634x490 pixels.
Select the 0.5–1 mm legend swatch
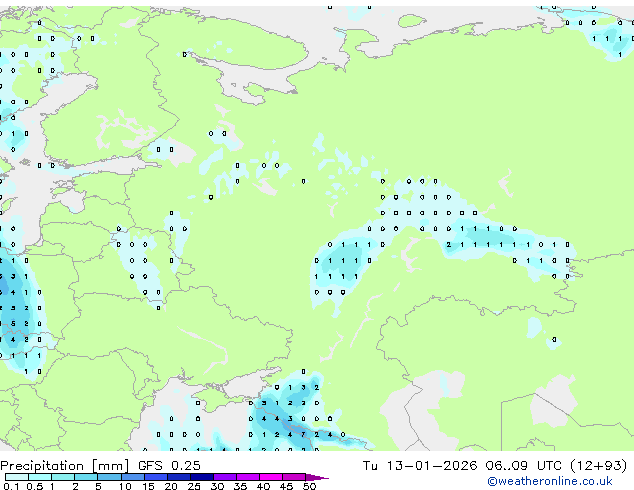[40, 477]
